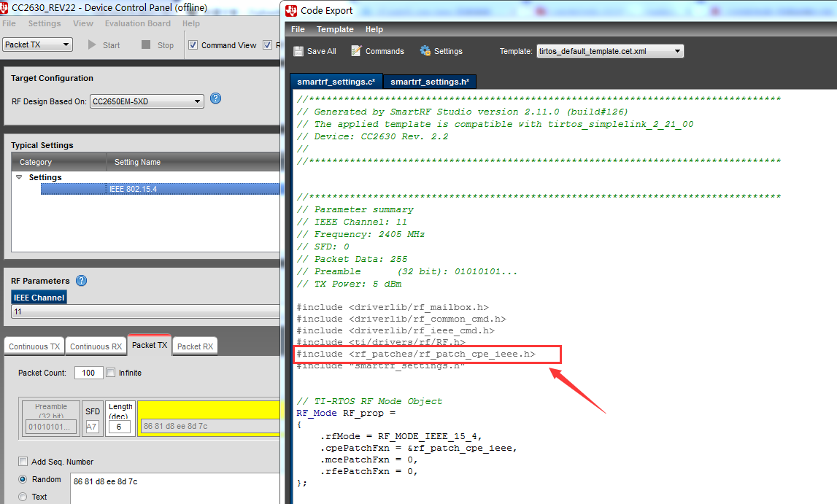Image resolution: width=837 pixels, height=504 pixels.
Task: Select the IEEE 802.15.4 setting row
Action: tap(160, 189)
